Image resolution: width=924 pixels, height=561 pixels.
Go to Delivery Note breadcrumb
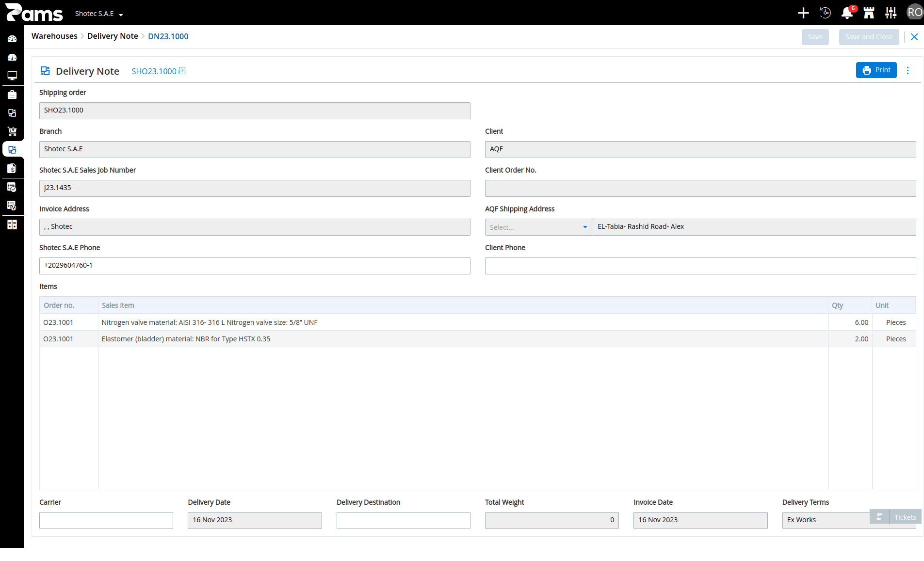pyautogui.click(x=113, y=36)
